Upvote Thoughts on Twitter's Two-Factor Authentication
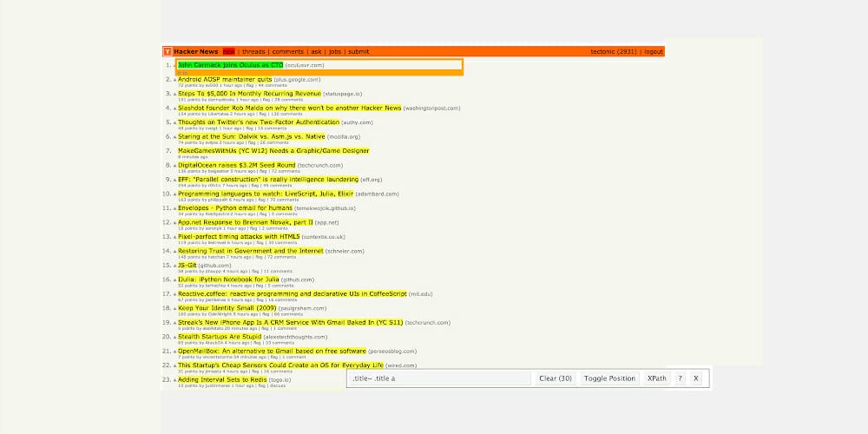The height and width of the screenshot is (434, 868). coord(175,123)
